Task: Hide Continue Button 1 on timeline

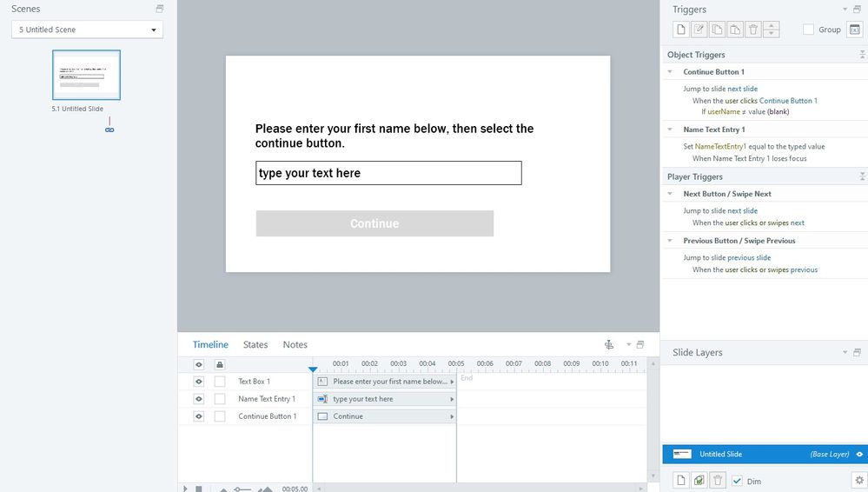Action: 199,416
